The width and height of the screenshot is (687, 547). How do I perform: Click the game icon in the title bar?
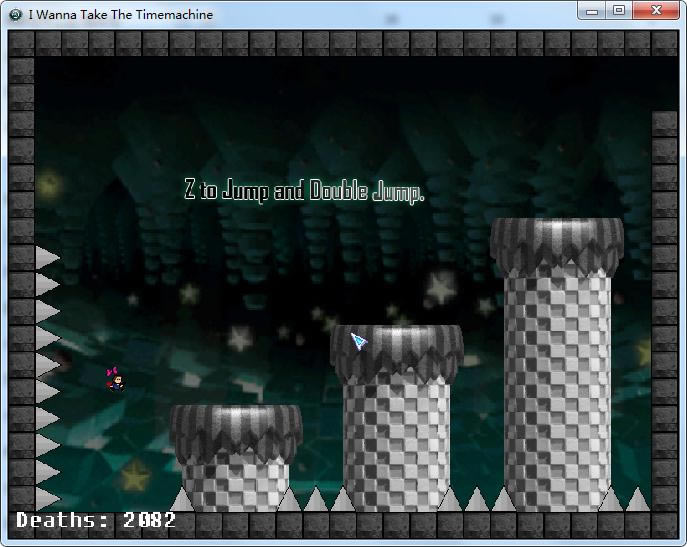click(16, 15)
